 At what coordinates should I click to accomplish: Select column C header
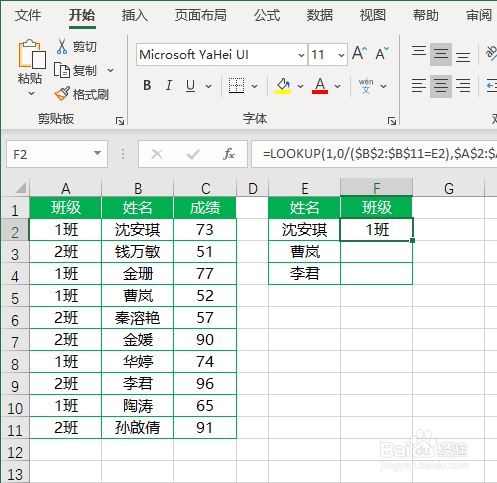click(205, 188)
